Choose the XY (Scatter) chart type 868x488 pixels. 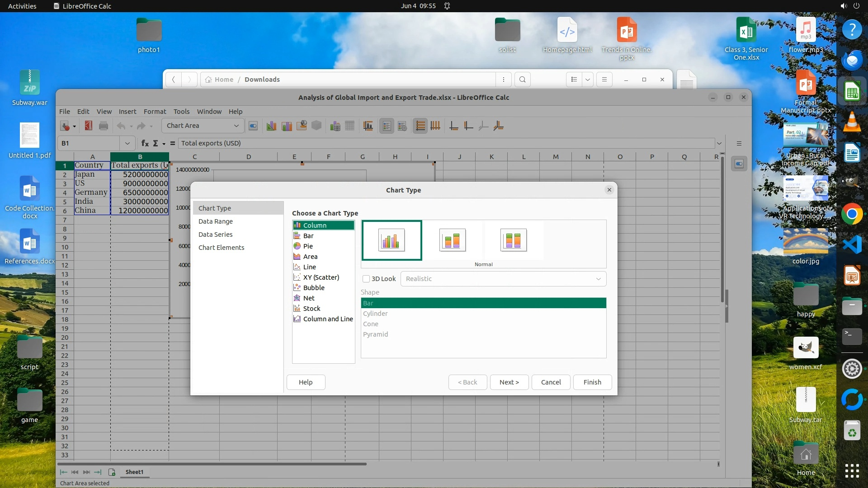(x=321, y=277)
